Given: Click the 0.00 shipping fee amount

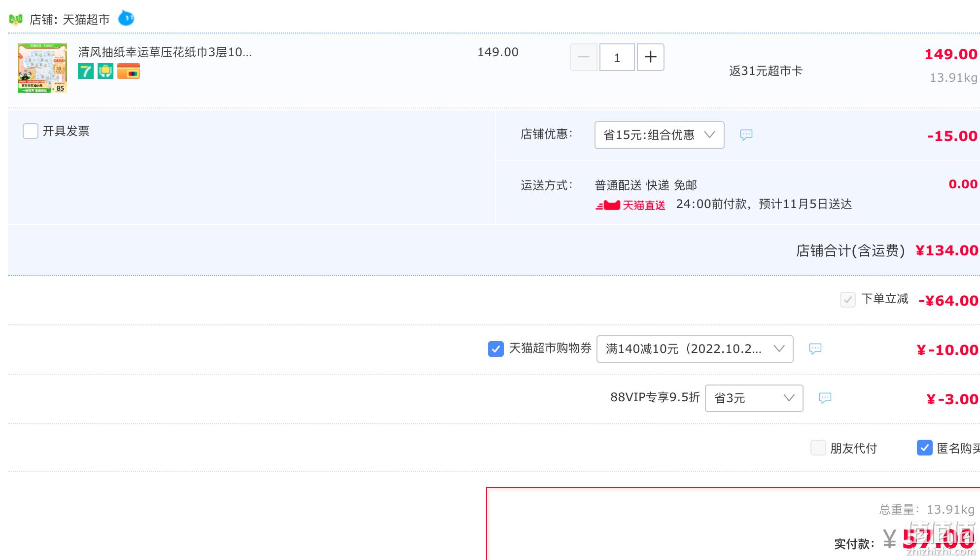Looking at the screenshot, I should (963, 184).
